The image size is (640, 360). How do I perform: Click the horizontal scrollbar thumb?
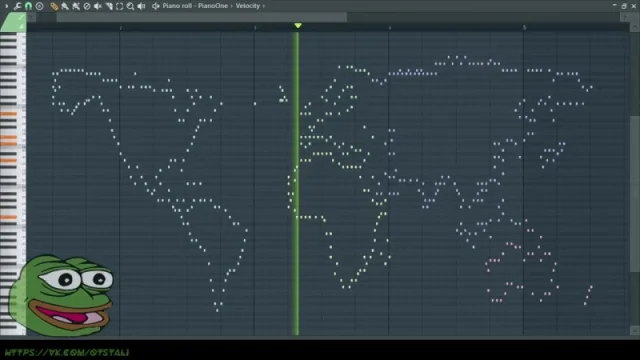[202, 17]
